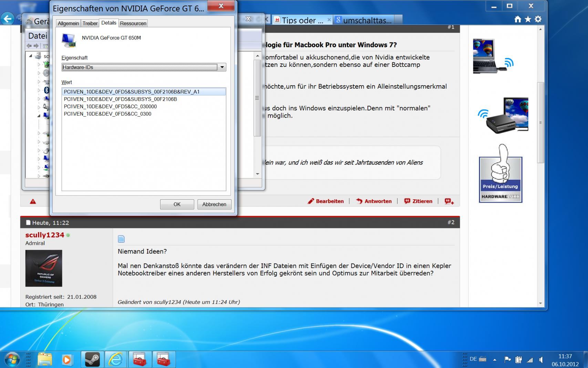This screenshot has height=368, width=588.
Task: Click the browser page vertical scrollbar thumb
Action: (x=540, y=122)
